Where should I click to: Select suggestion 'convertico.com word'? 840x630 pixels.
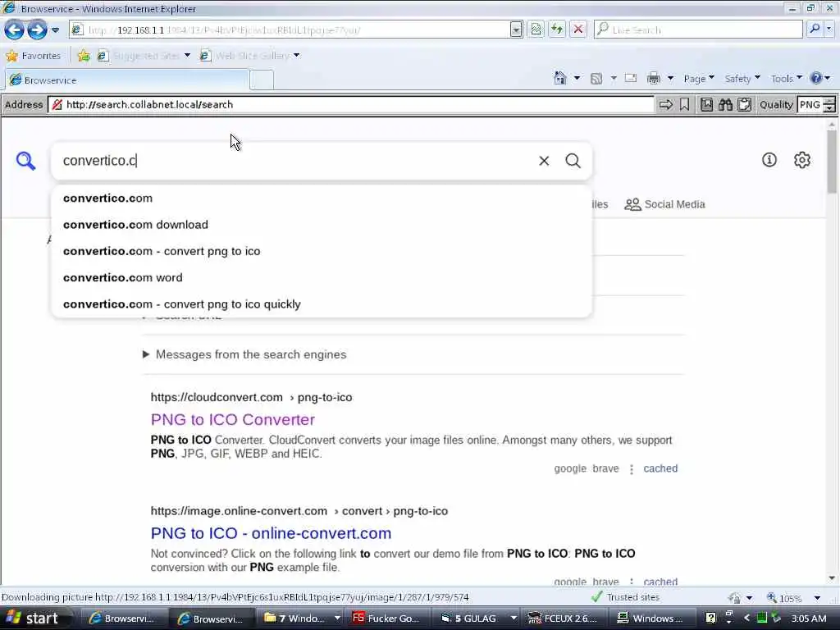click(322, 277)
